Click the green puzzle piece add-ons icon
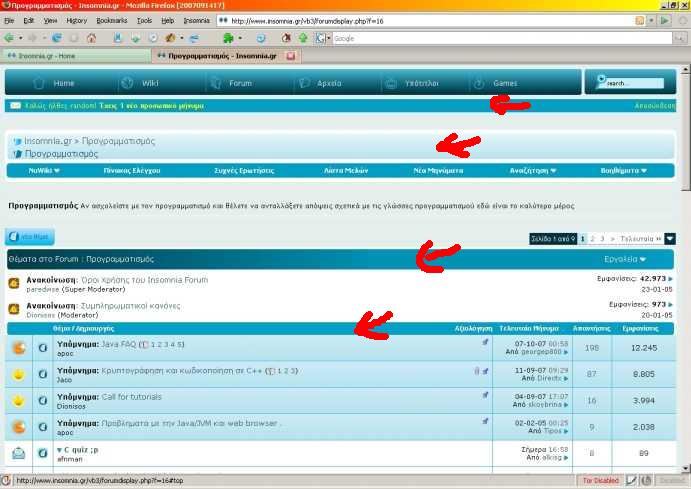 pos(228,38)
